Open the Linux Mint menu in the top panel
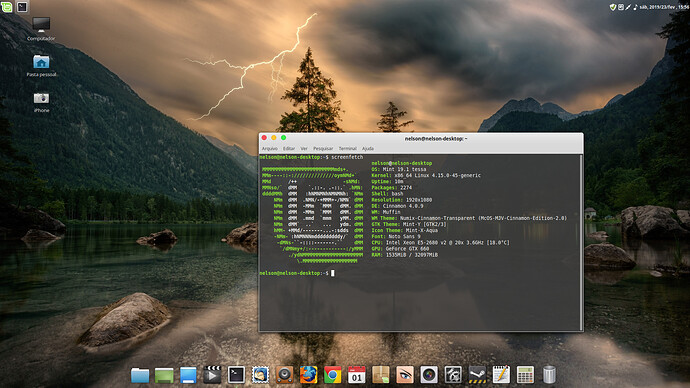 pyautogui.click(x=7, y=6)
